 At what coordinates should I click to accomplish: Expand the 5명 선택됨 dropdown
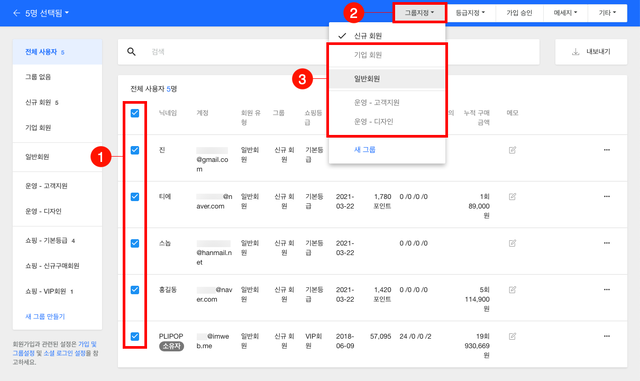47,13
